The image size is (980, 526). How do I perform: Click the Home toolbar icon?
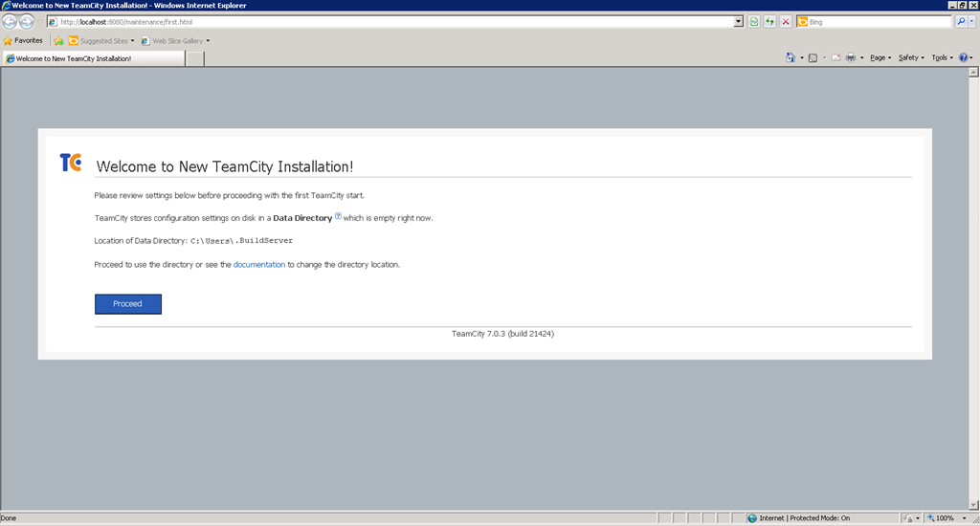(x=791, y=57)
